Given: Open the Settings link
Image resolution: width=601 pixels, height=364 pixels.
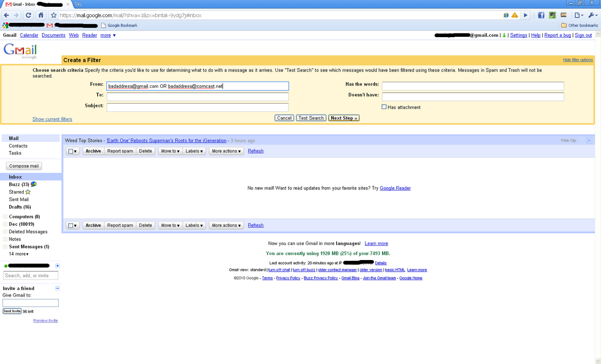Looking at the screenshot, I should coord(518,35).
